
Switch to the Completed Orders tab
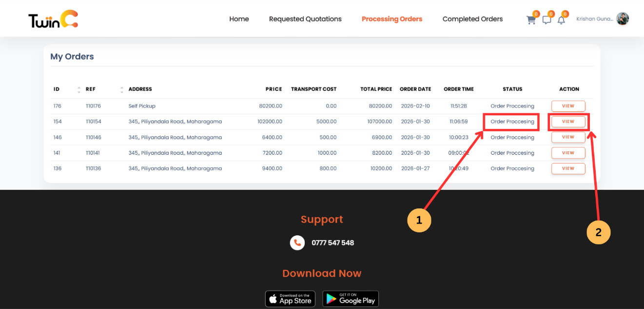(x=472, y=19)
